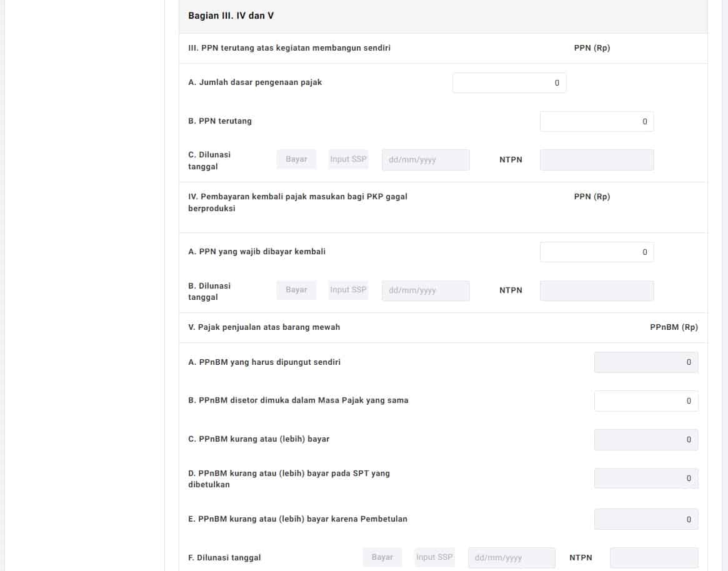Click the PPnBM yang harus dipungut sendiri field
This screenshot has height=571, width=728.
(x=646, y=362)
